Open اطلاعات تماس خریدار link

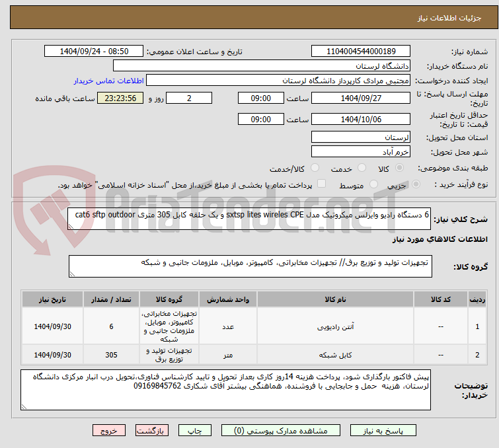[x=109, y=81]
